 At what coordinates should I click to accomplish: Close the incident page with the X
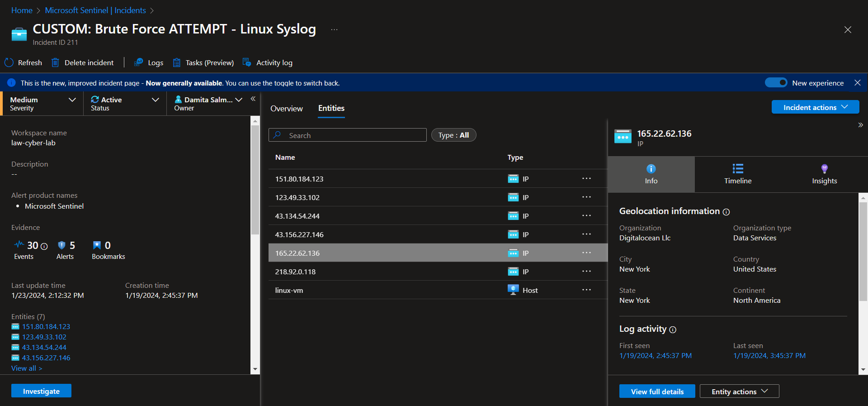coord(848,30)
